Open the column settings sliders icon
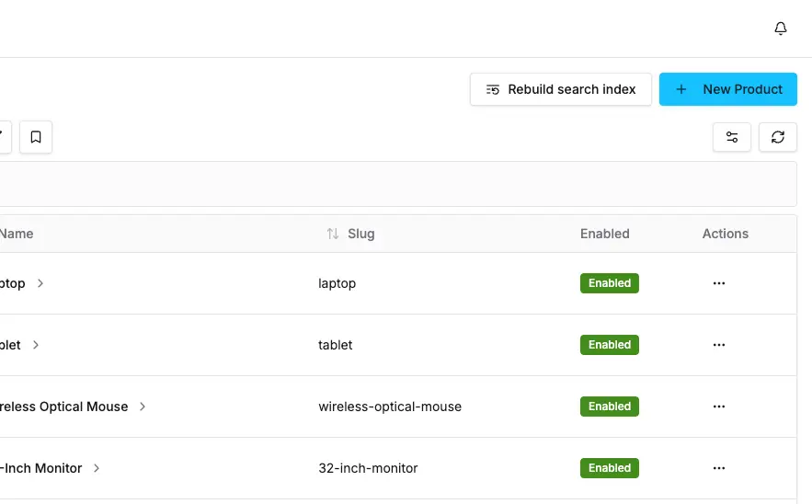812x504 pixels. tap(732, 137)
